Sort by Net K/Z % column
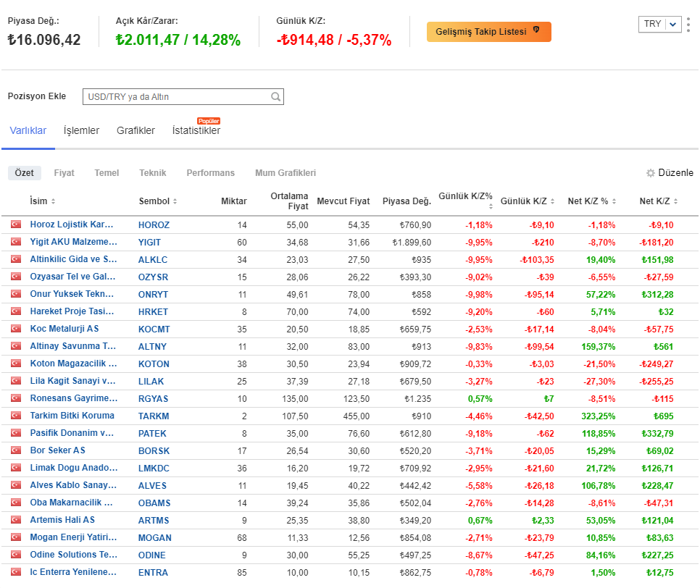 (592, 201)
